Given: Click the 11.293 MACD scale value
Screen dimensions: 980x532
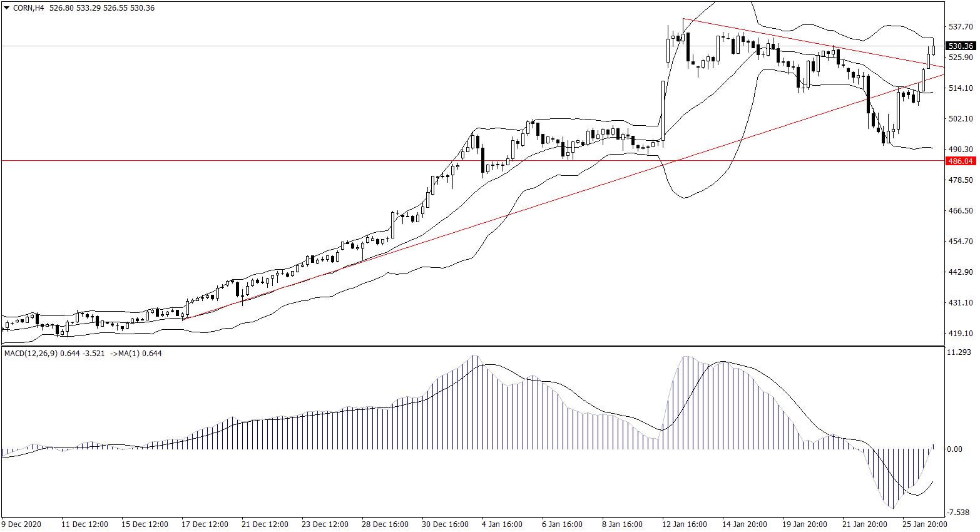Looking at the screenshot, I should click(959, 353).
